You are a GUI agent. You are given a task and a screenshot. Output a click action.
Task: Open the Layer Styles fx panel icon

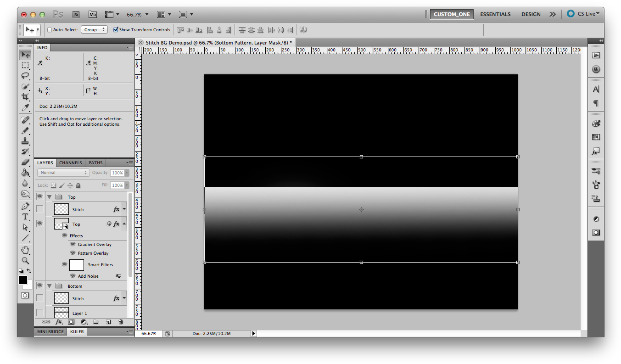coord(595,151)
